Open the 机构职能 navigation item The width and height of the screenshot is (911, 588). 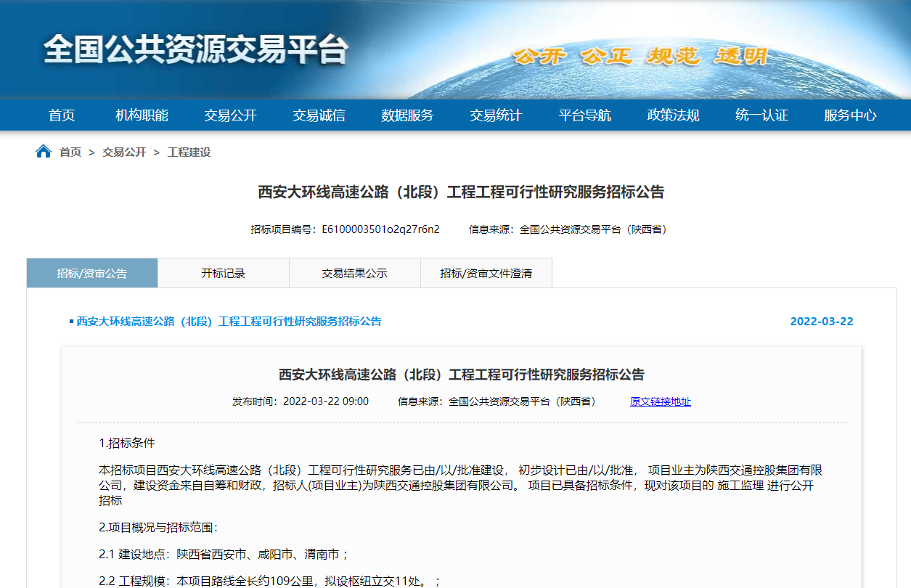pos(142,115)
